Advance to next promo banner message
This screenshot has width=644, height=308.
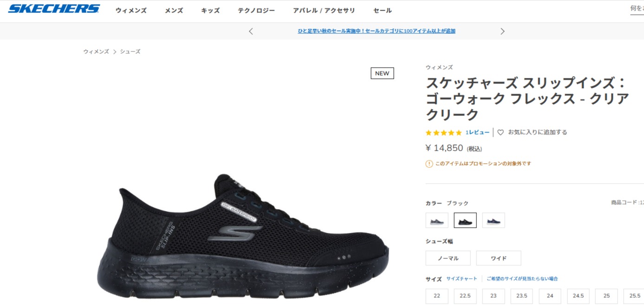pyautogui.click(x=502, y=31)
